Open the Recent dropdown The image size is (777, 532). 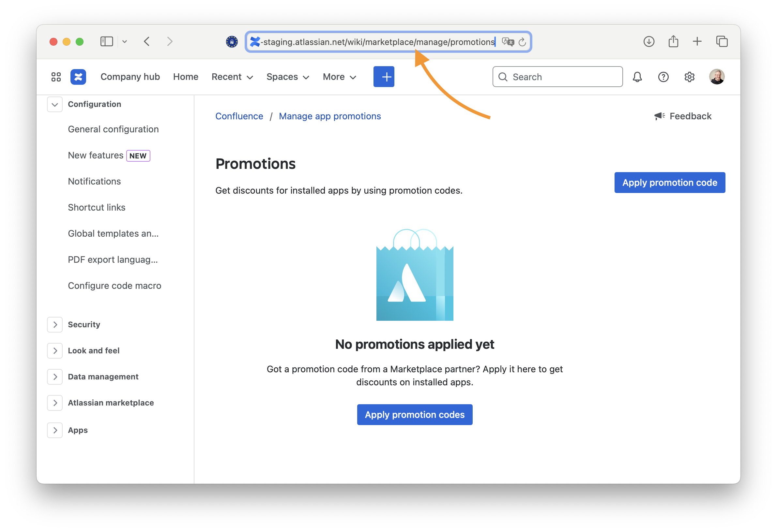[x=232, y=77]
